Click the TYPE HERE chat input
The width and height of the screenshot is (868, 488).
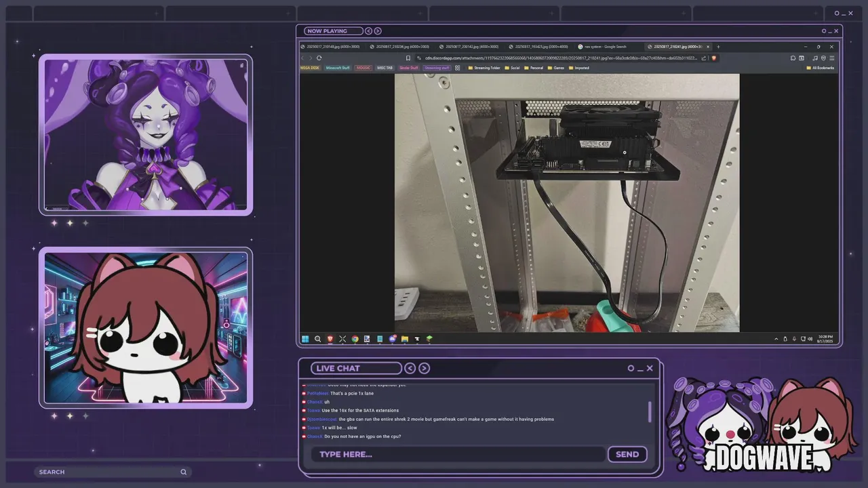(458, 454)
